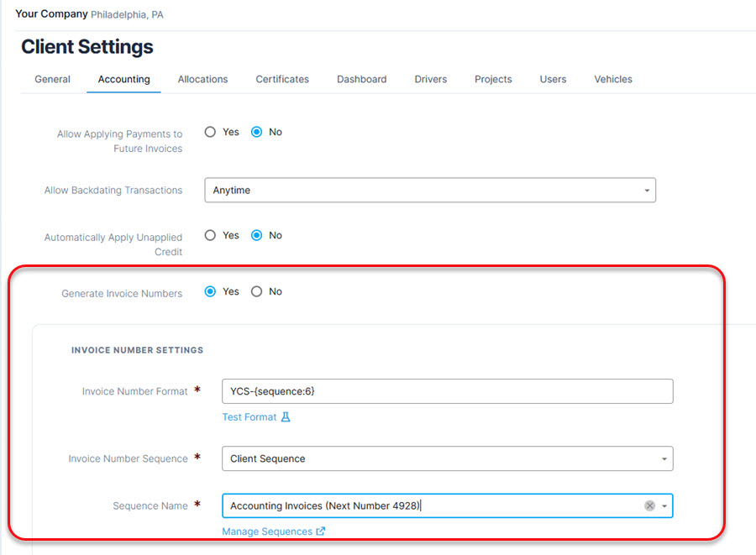756x555 pixels.
Task: Choose No for Generate Invoice Numbers
Action: pyautogui.click(x=257, y=291)
